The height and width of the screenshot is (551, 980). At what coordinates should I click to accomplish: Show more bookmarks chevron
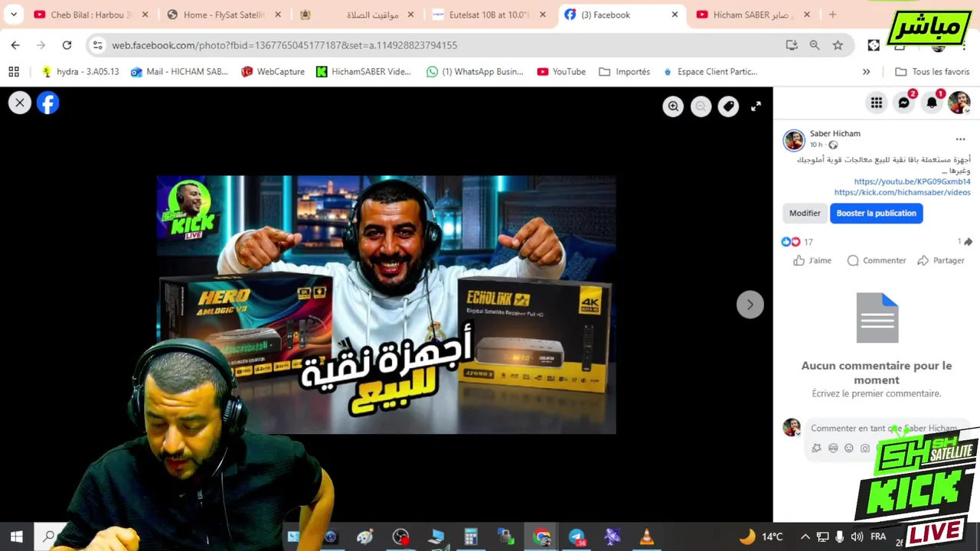tap(866, 71)
